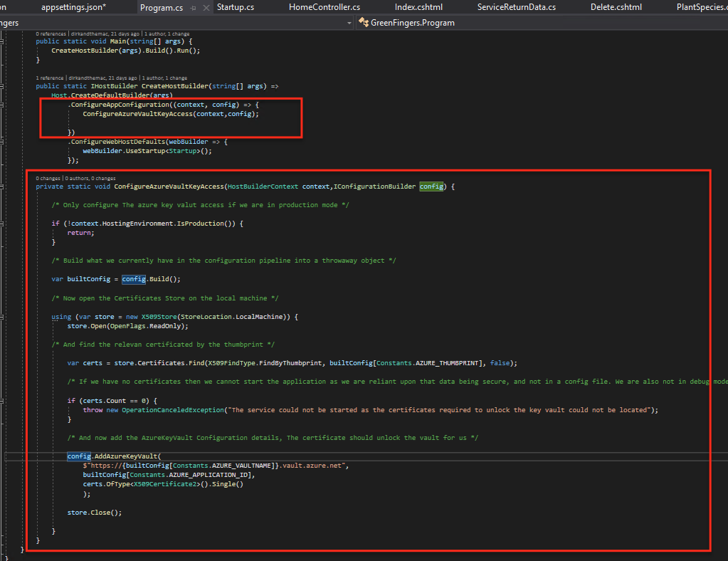Viewport: 728px width, 561px height.
Task: Open the project scope dropdown arrow
Action: point(349,23)
